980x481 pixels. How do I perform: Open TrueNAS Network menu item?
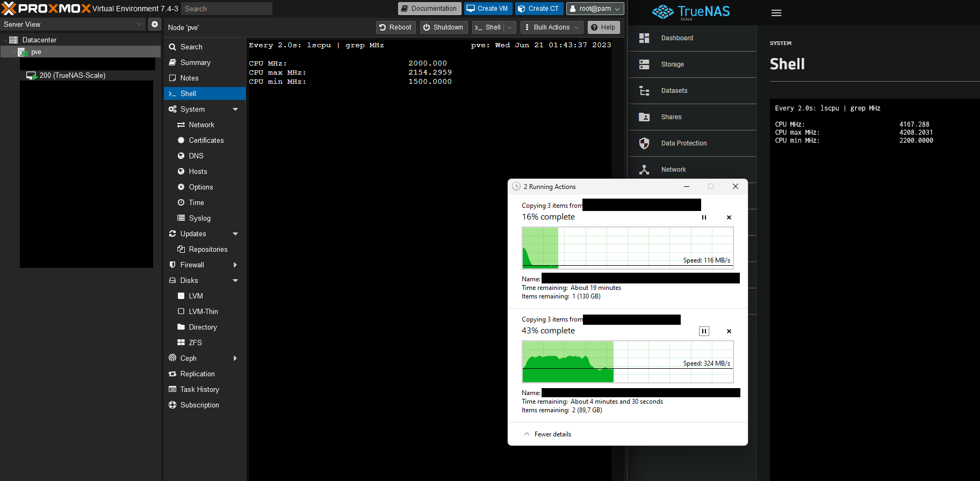click(x=693, y=170)
